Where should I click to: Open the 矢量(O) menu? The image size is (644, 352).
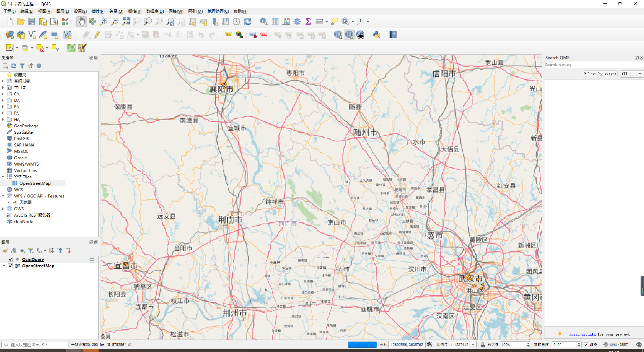click(x=116, y=11)
